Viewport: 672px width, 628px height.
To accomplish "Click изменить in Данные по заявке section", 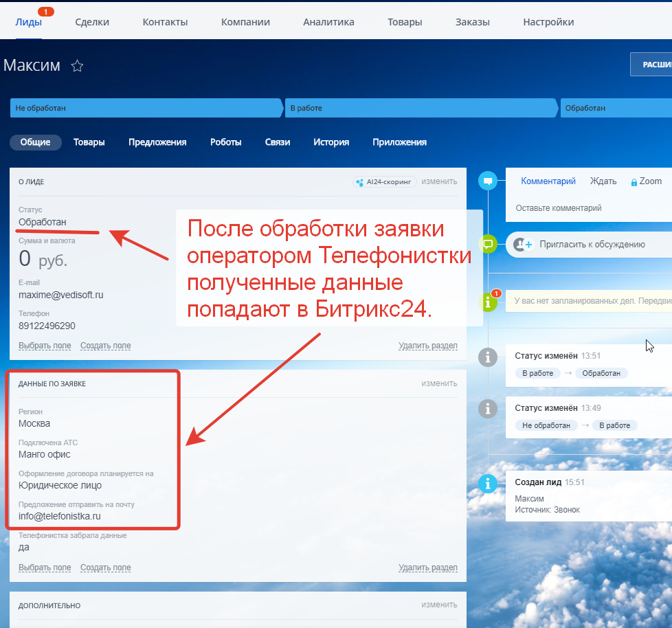I will click(x=439, y=383).
